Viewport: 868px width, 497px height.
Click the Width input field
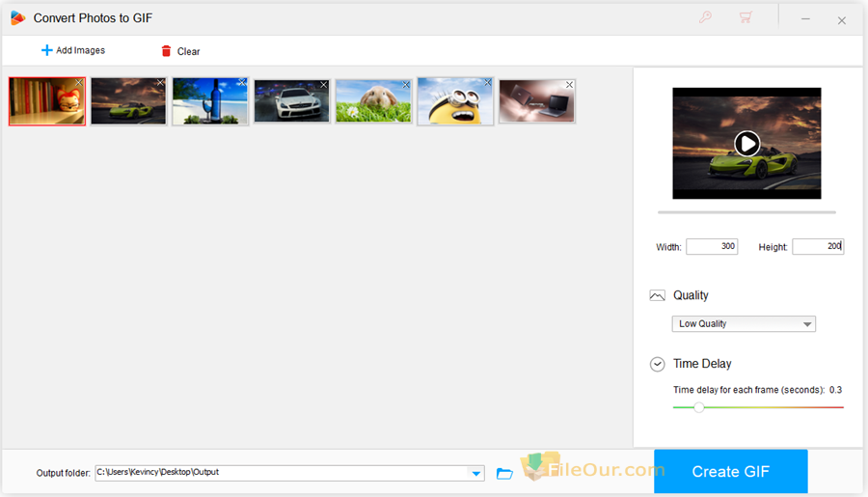coord(712,246)
